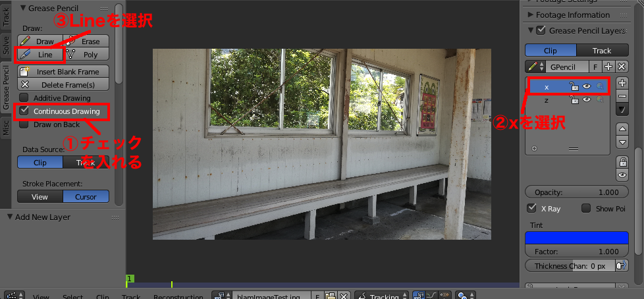644x299 pixels.
Task: Open the Misc vertical tab
Action: click(x=6, y=128)
